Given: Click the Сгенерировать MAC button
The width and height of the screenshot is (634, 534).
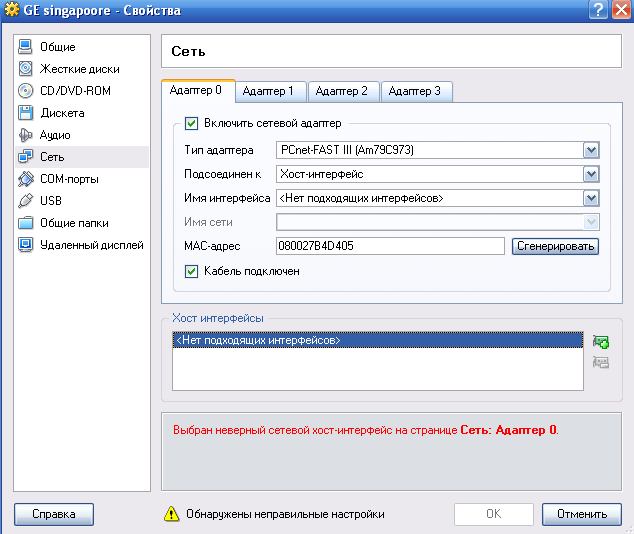Looking at the screenshot, I should click(x=555, y=246).
